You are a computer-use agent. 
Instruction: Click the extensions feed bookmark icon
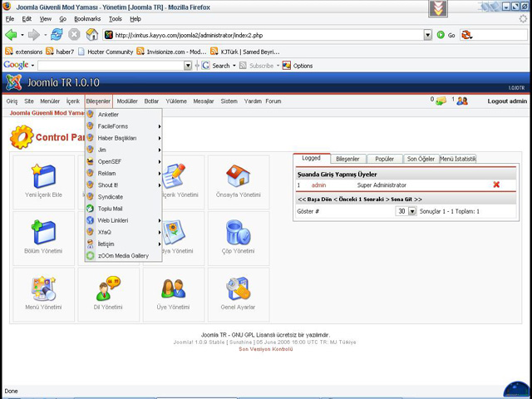pyautogui.click(x=9, y=52)
